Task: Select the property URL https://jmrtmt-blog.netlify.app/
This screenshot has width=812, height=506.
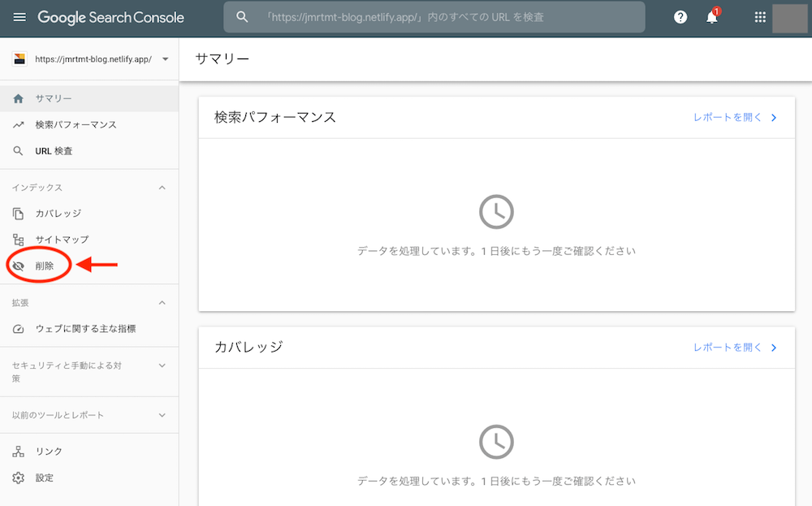Action: pos(93,59)
